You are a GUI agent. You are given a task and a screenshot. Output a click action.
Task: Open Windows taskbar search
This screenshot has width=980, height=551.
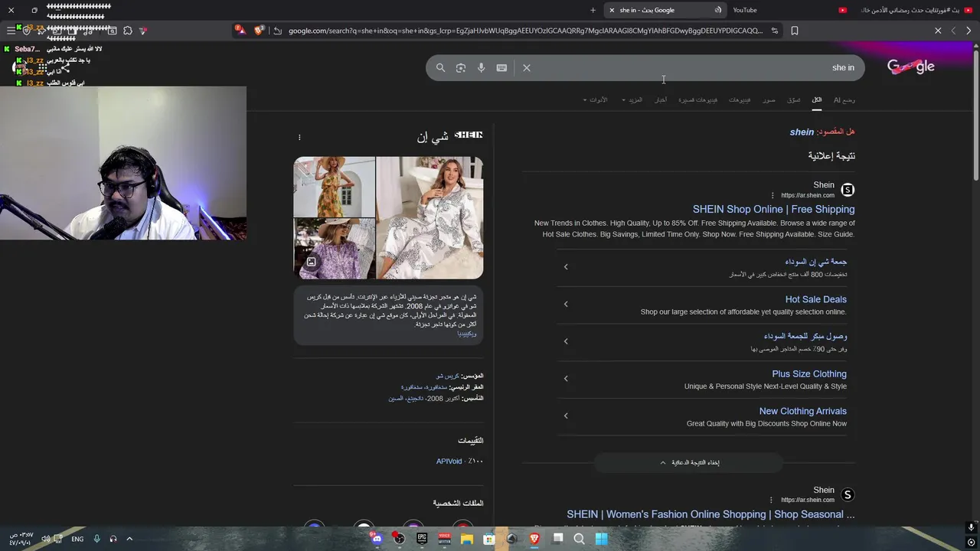tap(580, 539)
